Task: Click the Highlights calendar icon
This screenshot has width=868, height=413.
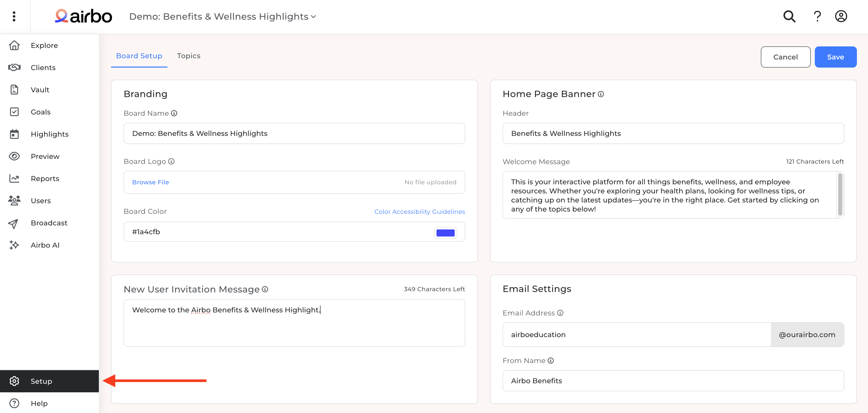Action: point(14,134)
